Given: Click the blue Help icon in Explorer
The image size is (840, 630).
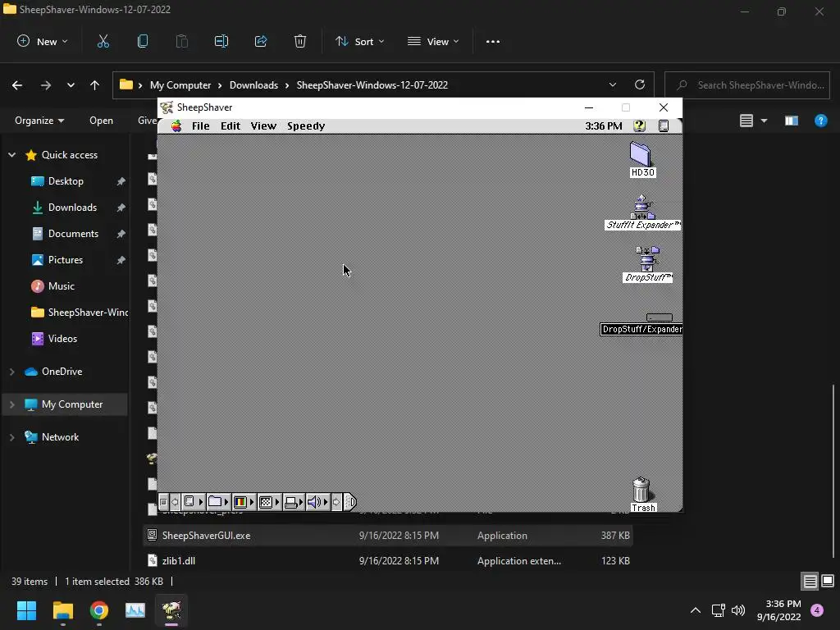Looking at the screenshot, I should coord(820,121).
